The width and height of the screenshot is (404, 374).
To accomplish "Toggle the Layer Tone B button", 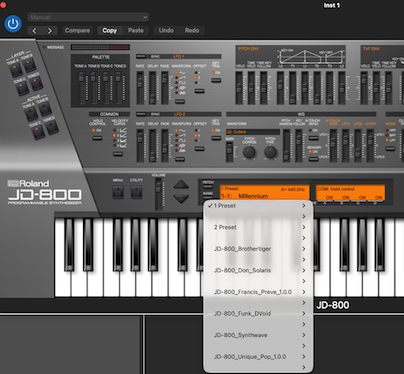I will [29, 65].
